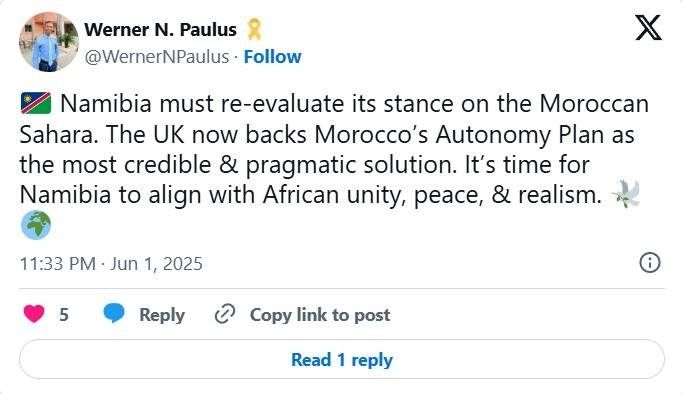This screenshot has height=394, width=683.
Task: Follow the account via the Follow link
Action: click(x=272, y=57)
